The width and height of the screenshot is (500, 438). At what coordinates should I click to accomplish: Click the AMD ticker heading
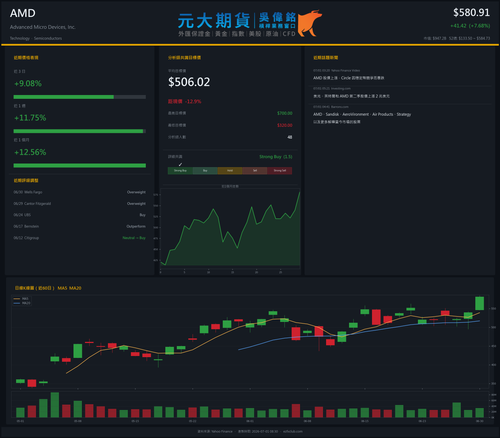(23, 13)
